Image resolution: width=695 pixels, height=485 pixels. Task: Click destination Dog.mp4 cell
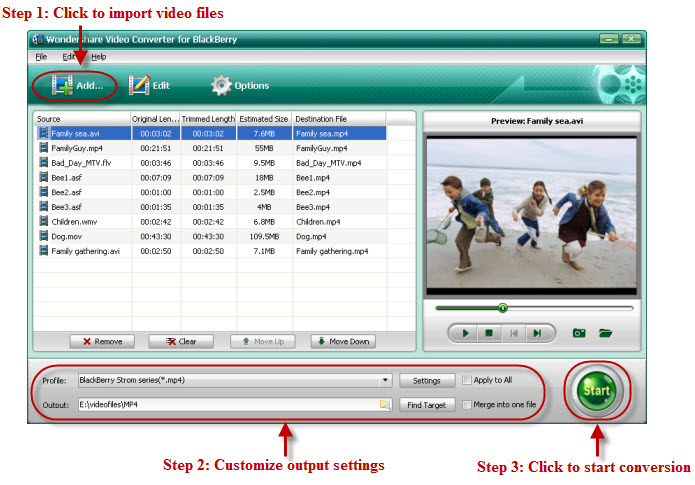coord(311,236)
